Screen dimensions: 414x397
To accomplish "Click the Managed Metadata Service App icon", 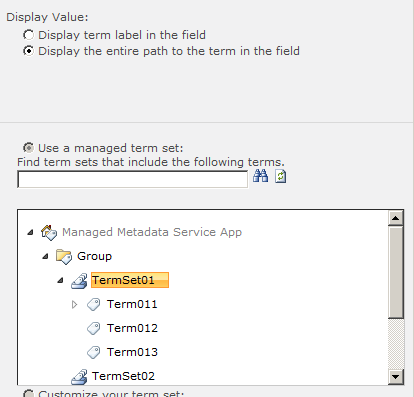I will (49, 232).
